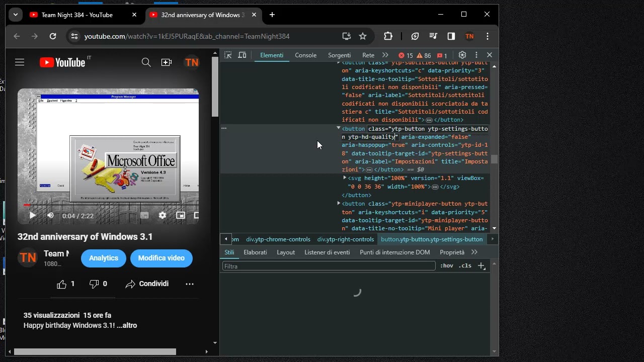Image resolution: width=644 pixels, height=362 pixels.
Task: Click Modifica video button
Action: coord(162,258)
